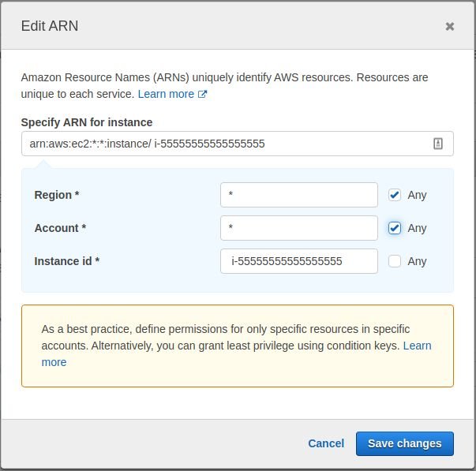This screenshot has width=476, height=471.
Task: Click the Account input field
Action: pyautogui.click(x=299, y=228)
